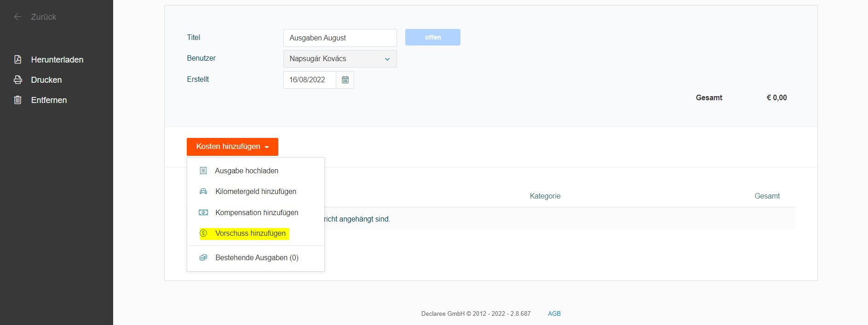Viewport: 868px width, 325px height.
Task: Click the back arrow icon
Action: 17,17
